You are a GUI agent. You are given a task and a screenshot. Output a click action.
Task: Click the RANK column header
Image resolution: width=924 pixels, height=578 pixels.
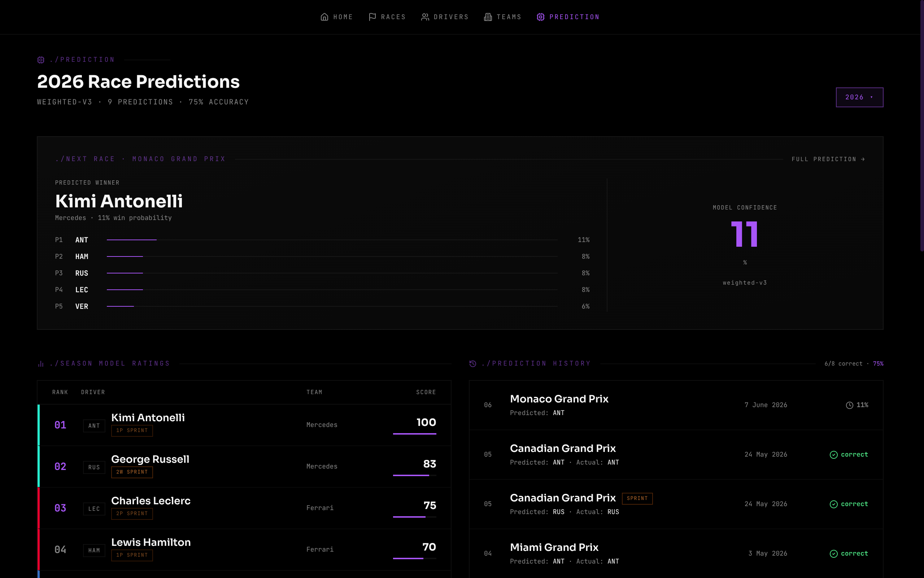(x=60, y=392)
